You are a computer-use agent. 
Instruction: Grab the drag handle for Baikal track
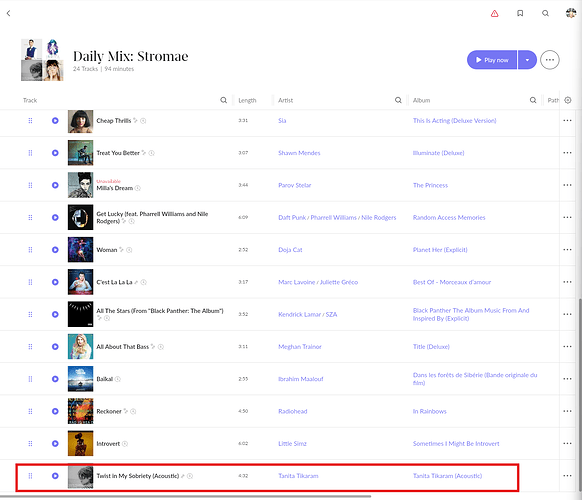(30, 379)
